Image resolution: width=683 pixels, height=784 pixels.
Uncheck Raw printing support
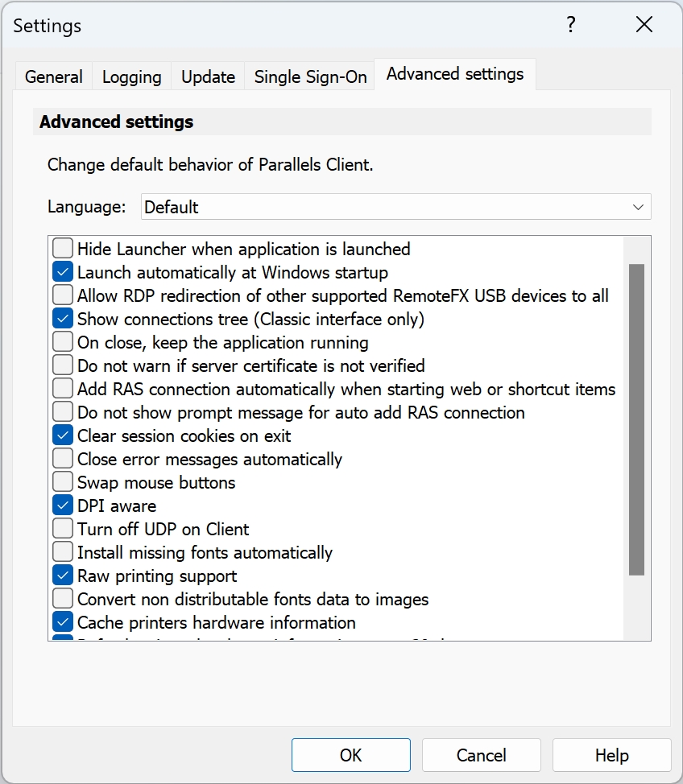(x=63, y=576)
